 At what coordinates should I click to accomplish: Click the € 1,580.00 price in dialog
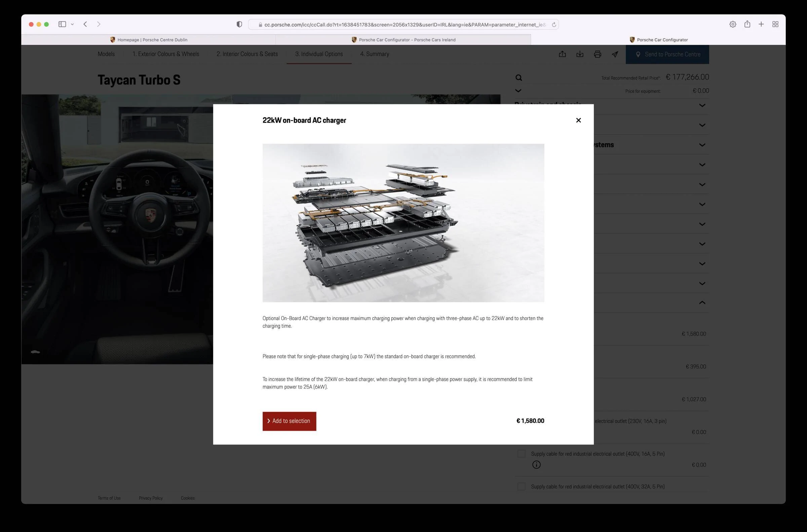tap(530, 421)
